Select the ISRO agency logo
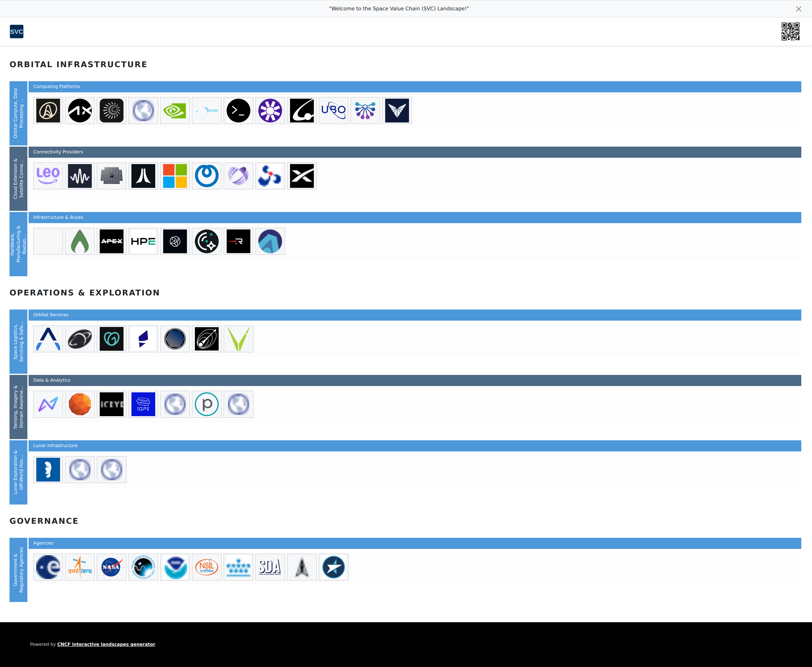This screenshot has height=667, width=812. [x=79, y=567]
